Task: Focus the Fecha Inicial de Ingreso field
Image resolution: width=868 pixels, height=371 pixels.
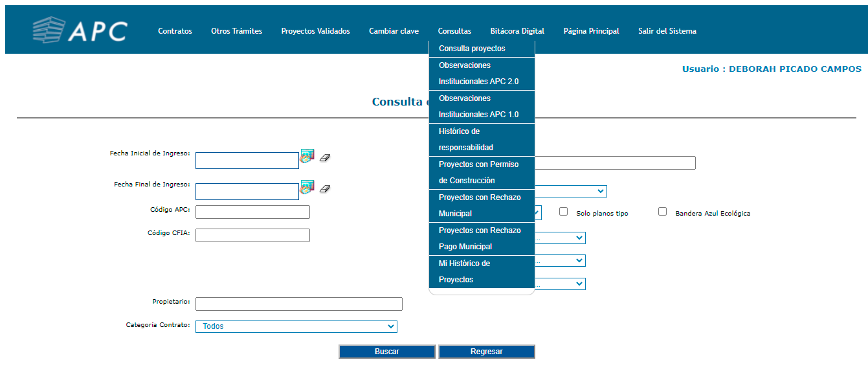Action: [x=247, y=161]
